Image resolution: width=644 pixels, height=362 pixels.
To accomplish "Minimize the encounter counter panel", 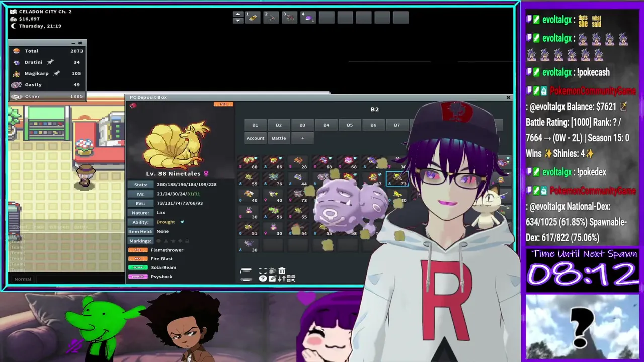I will pos(73,43).
